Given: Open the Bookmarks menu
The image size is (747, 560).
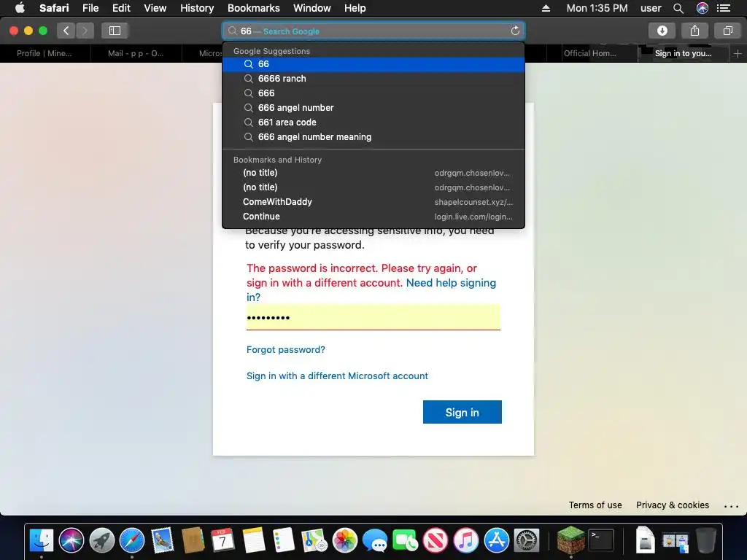Looking at the screenshot, I should click(253, 8).
